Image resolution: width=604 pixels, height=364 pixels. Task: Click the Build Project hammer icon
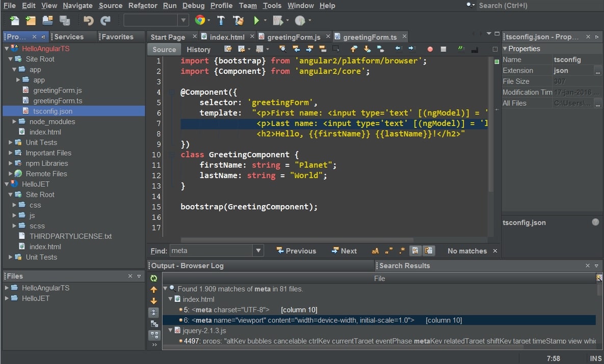point(221,20)
